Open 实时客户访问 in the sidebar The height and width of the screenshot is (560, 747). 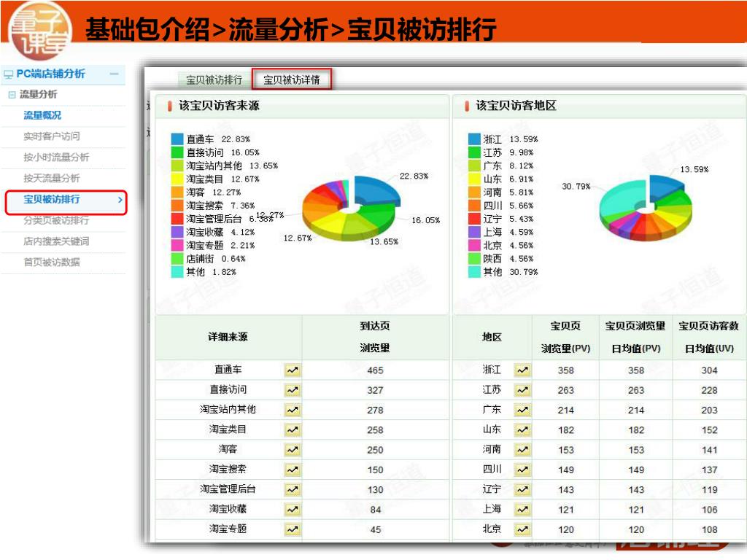pyautogui.click(x=52, y=136)
